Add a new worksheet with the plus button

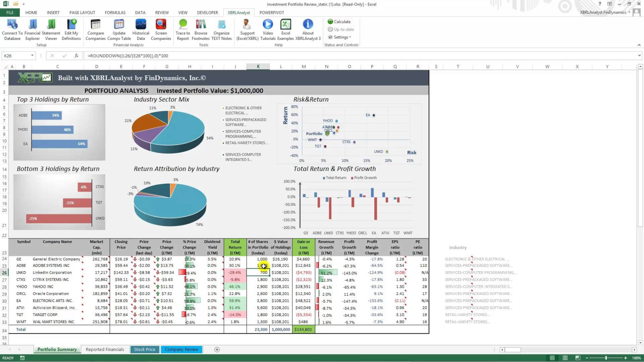tap(217, 349)
